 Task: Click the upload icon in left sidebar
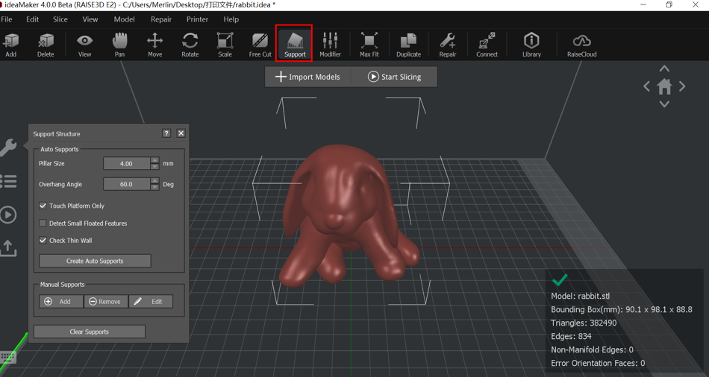pyautogui.click(x=8, y=248)
